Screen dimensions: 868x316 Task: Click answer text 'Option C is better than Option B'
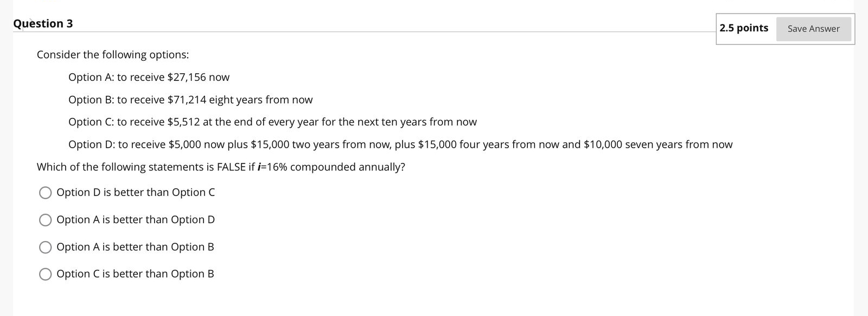pos(135,274)
